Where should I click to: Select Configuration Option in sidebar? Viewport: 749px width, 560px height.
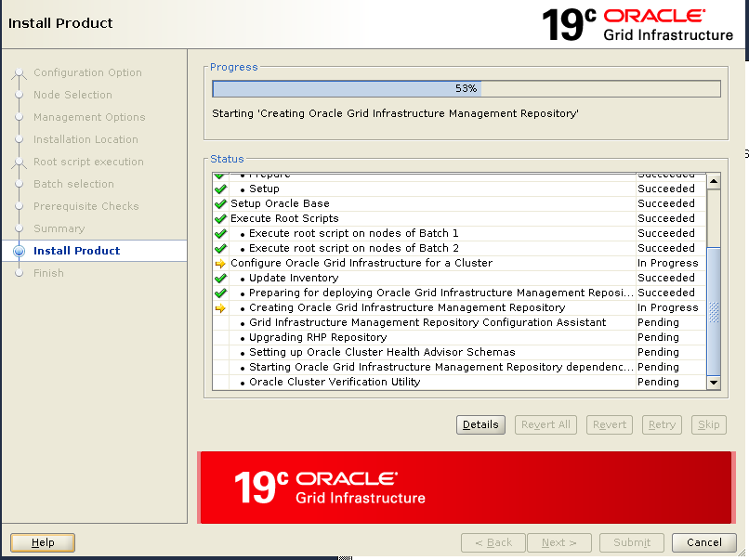[x=87, y=72]
